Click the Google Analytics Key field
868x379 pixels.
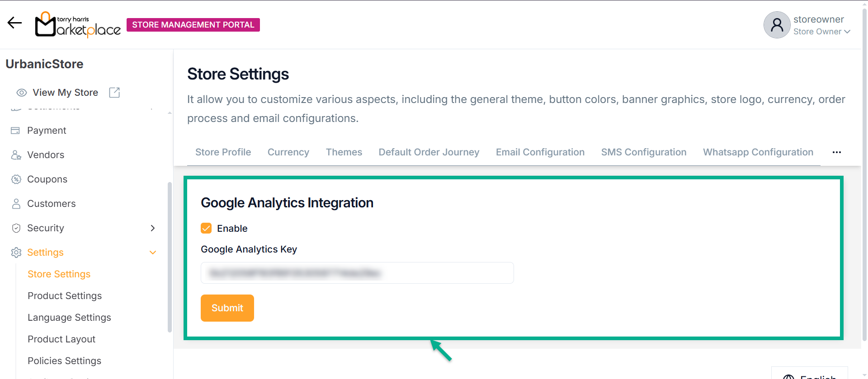tap(357, 273)
